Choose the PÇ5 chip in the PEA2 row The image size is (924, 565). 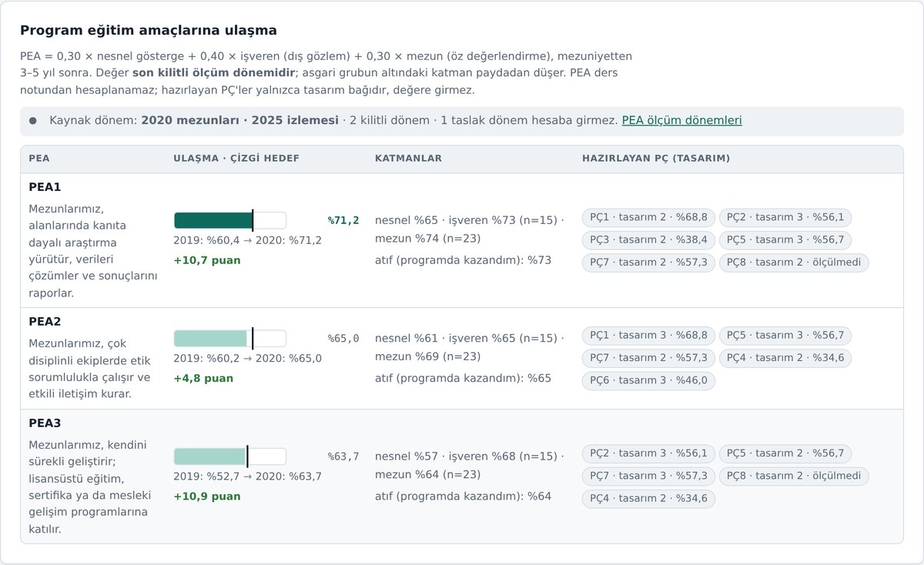pos(785,336)
